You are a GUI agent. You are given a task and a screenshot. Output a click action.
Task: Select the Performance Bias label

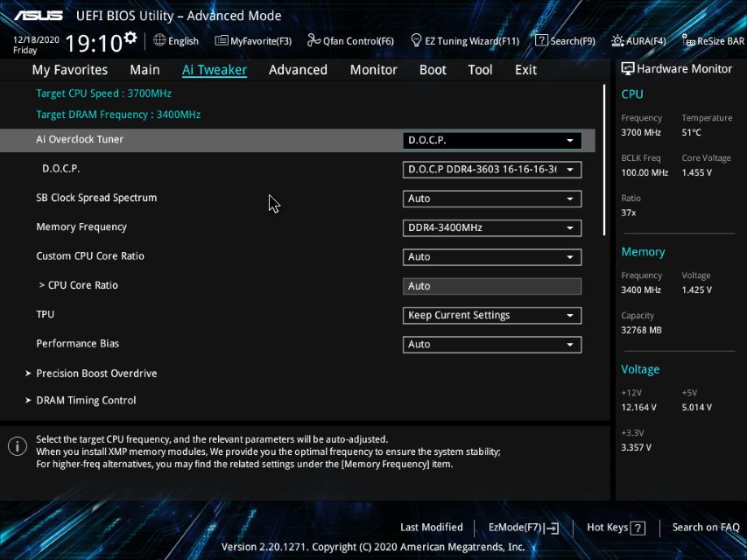[78, 343]
